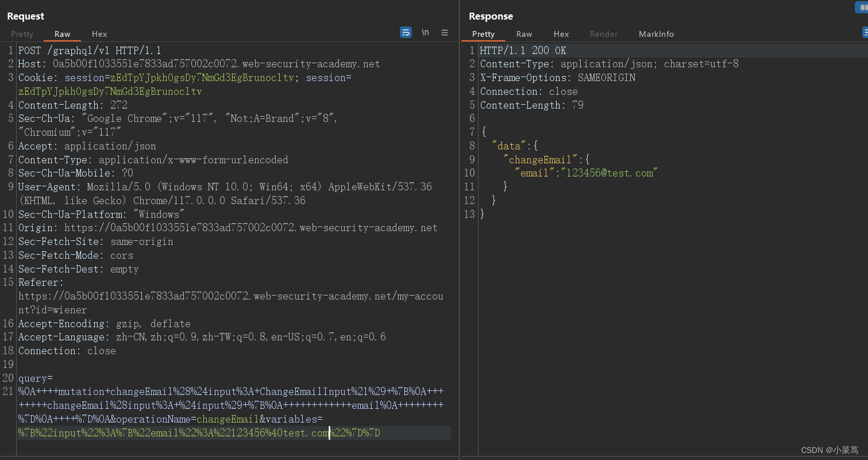Click the 'Content-Type: application/x-www-form-urlencoded' header

click(153, 160)
